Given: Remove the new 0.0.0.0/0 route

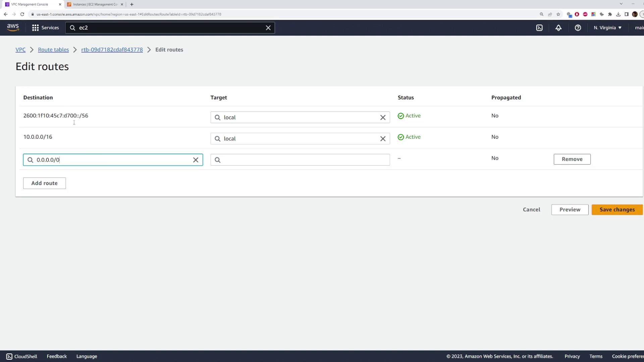Looking at the screenshot, I should pos(572,159).
